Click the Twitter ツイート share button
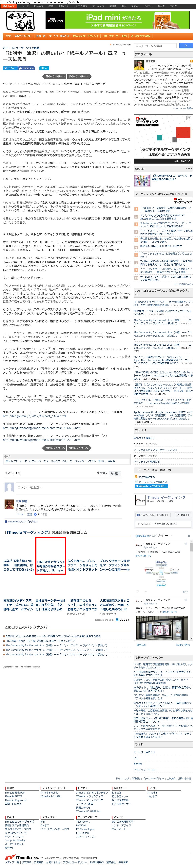 [x=10, y=68]
